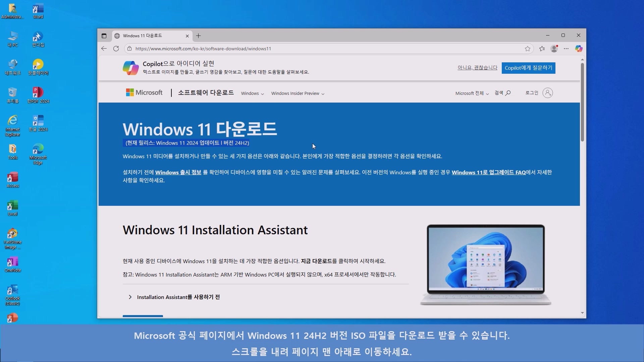Click the tab actions menu icon
The height and width of the screenshot is (362, 644).
coord(104,36)
